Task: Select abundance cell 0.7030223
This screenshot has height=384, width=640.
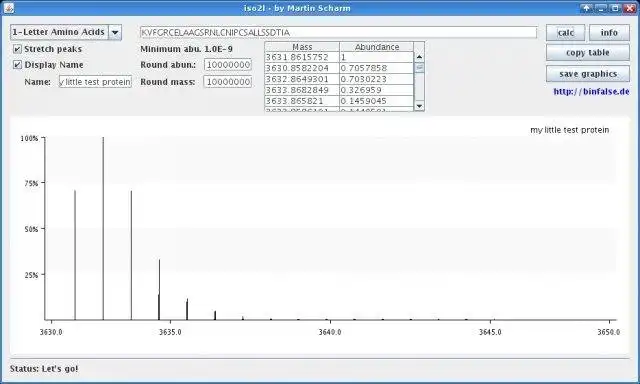Action: click(x=377, y=79)
